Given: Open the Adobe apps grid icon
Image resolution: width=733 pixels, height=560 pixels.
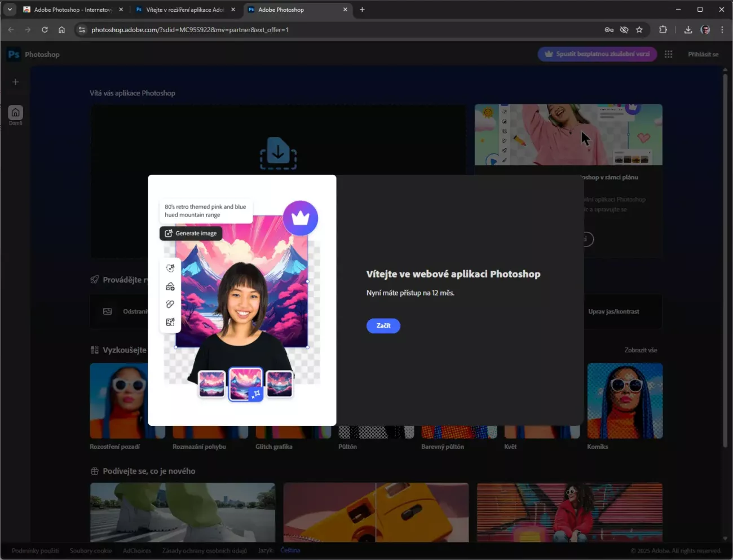Looking at the screenshot, I should point(668,54).
